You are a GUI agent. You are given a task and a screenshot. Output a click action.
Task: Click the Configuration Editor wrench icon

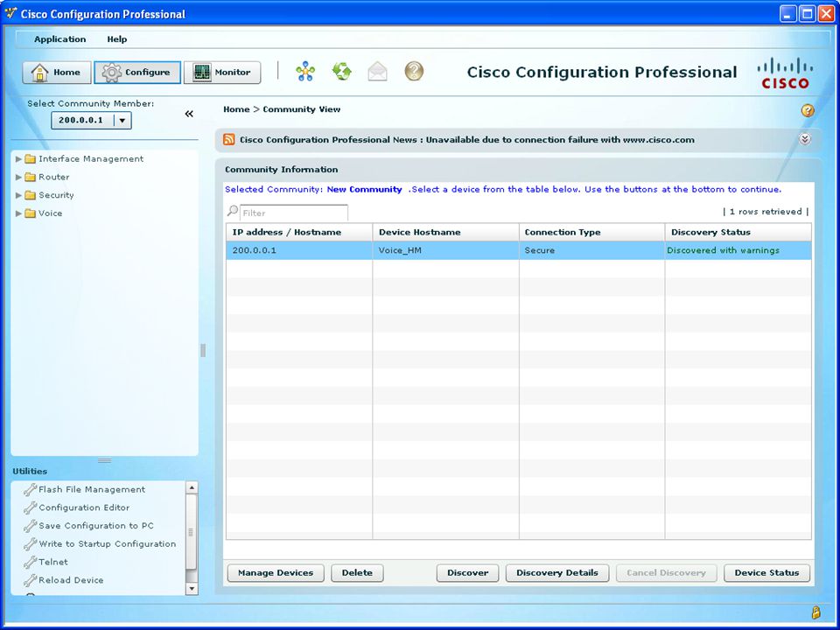tap(30, 507)
